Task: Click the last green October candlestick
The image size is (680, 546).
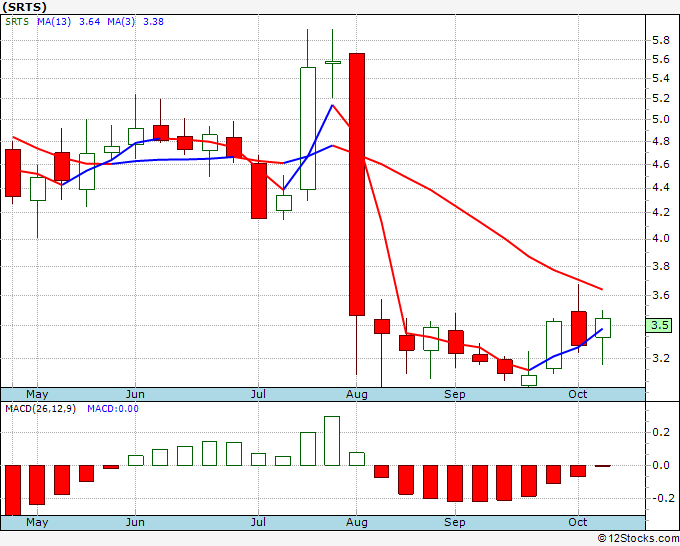Action: click(603, 328)
